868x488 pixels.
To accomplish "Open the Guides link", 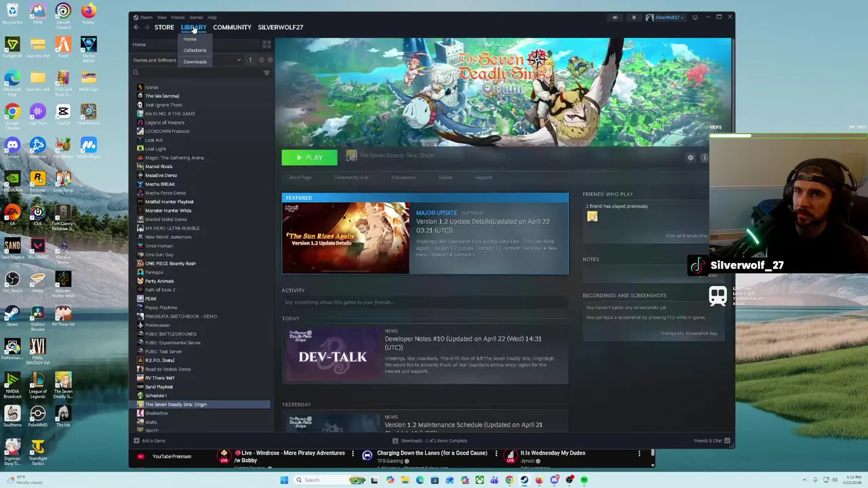I will click(x=445, y=178).
